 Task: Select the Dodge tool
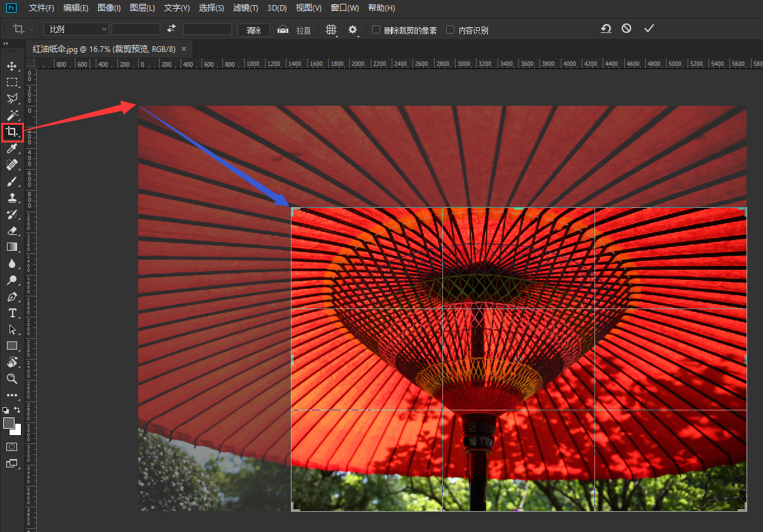click(x=12, y=280)
